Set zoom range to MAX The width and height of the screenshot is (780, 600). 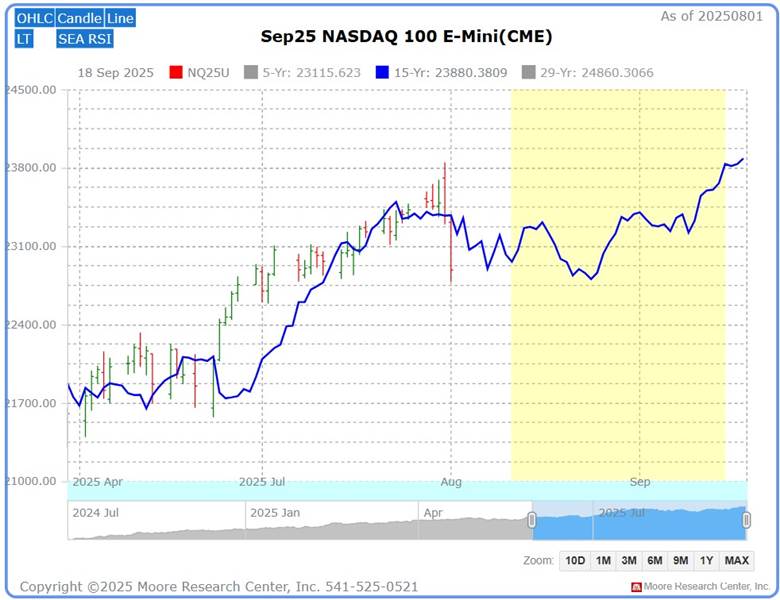click(737, 561)
